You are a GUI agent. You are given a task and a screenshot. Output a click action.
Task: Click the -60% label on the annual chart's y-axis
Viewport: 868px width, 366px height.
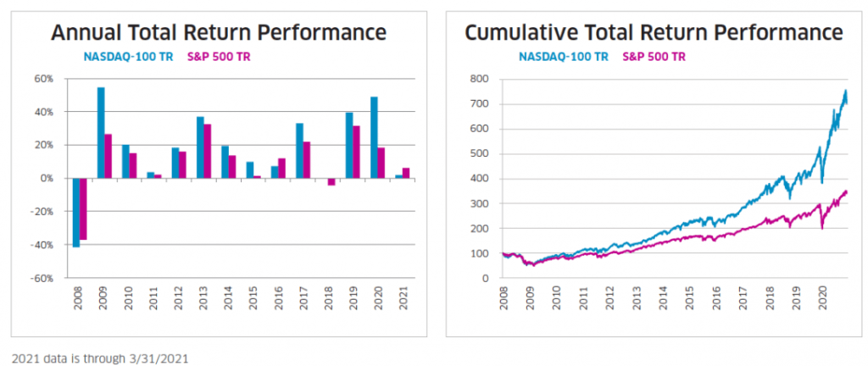(x=41, y=278)
